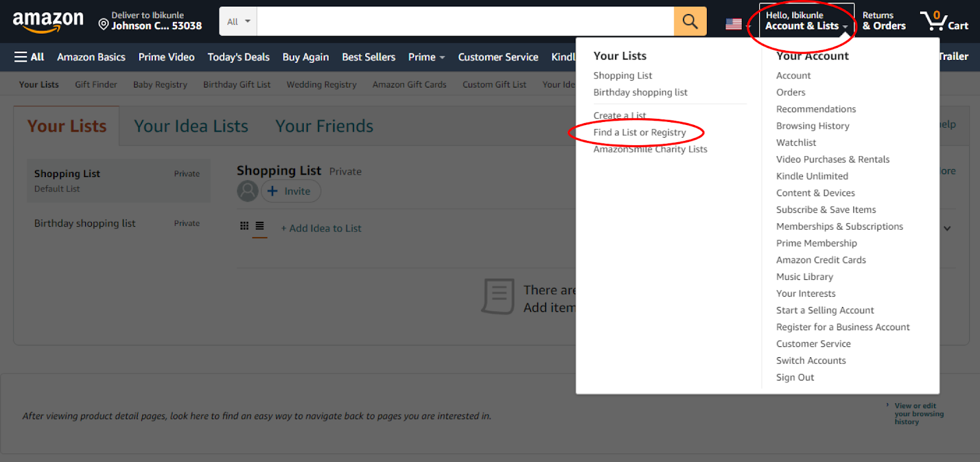
Task: Switch to Your Friends tab
Action: pyautogui.click(x=324, y=126)
